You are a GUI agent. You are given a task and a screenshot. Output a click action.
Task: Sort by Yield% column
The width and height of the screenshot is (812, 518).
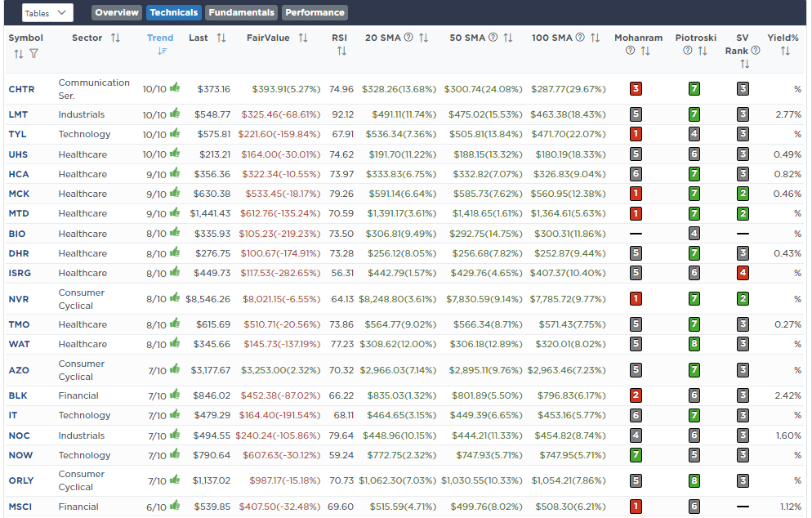785,51
